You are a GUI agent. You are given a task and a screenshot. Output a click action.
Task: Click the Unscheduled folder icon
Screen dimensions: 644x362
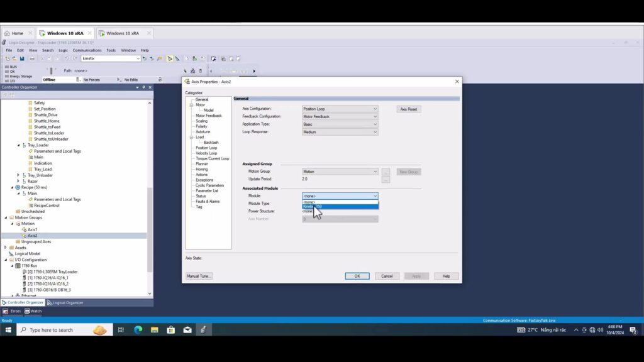[x=18, y=212]
